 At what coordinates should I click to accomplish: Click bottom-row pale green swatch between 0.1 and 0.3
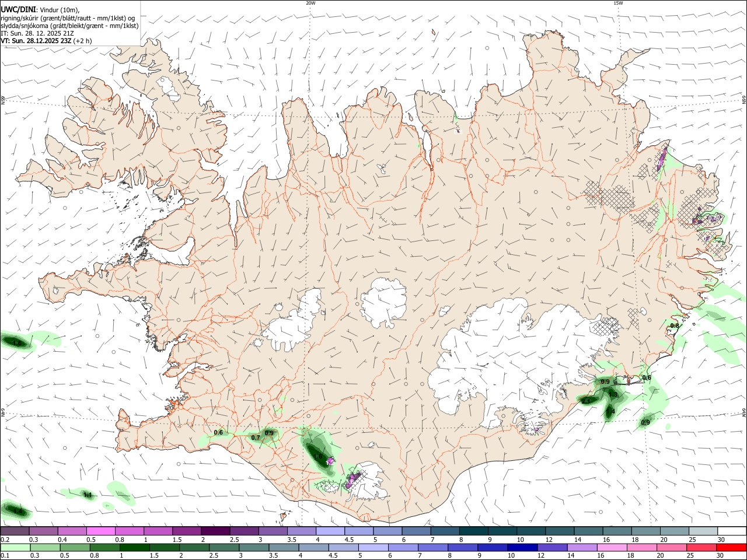pyautogui.click(x=15, y=548)
